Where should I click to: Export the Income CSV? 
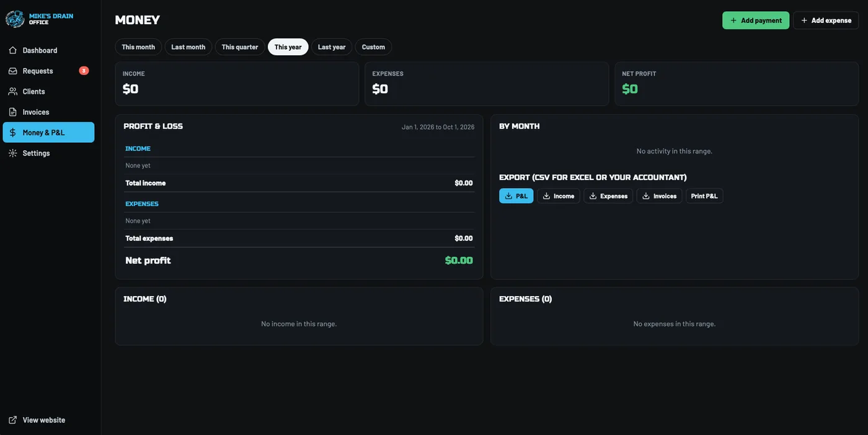tap(559, 196)
